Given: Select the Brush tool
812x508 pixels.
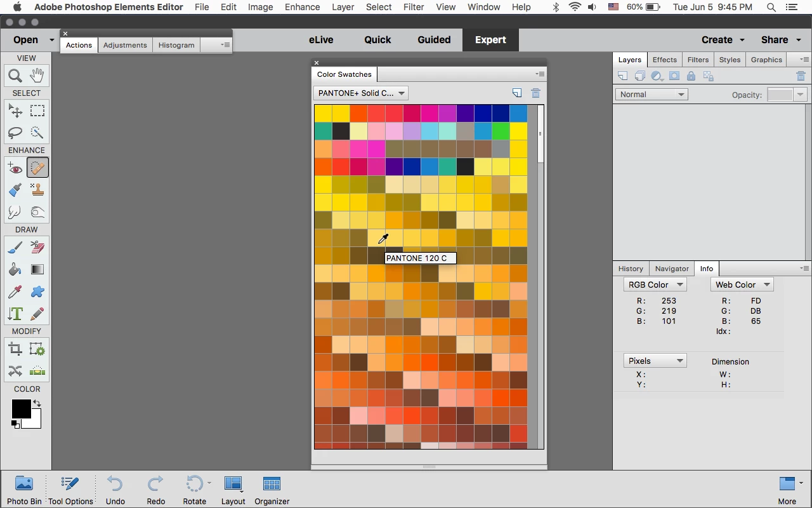Looking at the screenshot, I should [15, 247].
